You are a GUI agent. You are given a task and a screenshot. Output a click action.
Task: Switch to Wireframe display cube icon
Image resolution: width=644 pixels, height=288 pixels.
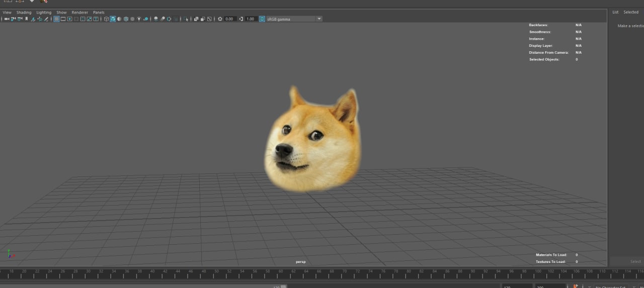(106, 19)
